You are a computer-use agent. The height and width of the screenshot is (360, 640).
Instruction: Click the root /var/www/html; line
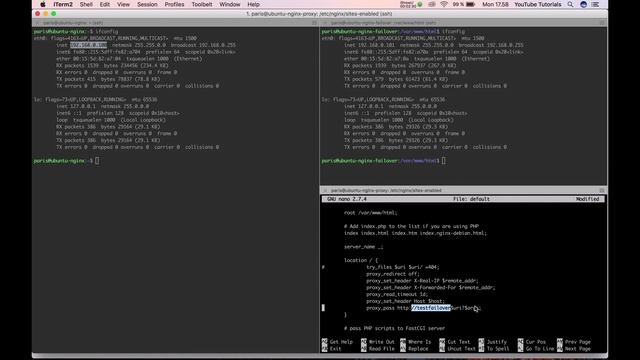click(371, 213)
